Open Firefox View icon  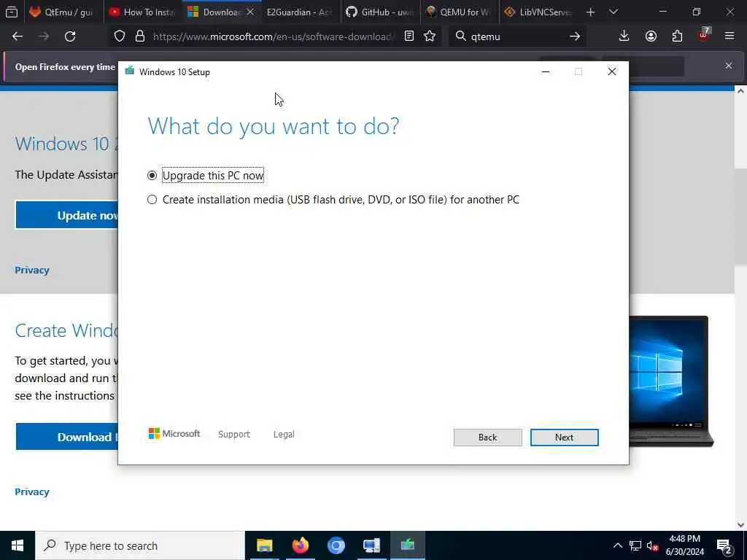click(x=12, y=12)
